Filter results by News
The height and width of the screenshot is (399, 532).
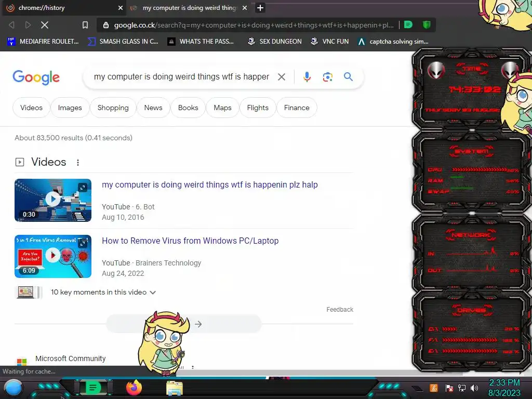153,108
